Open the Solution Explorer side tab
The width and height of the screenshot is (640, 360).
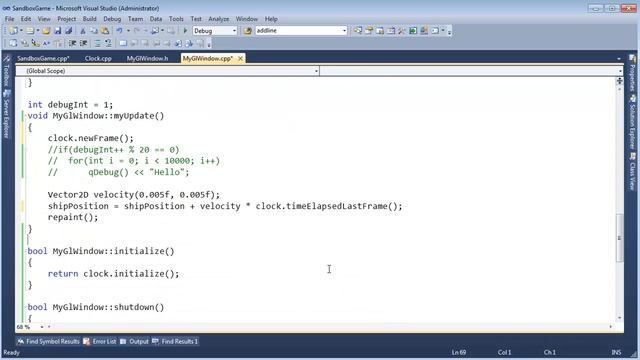point(633,122)
